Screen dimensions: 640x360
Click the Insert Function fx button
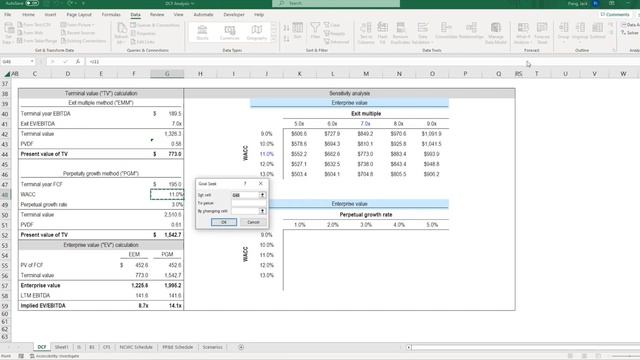point(78,62)
